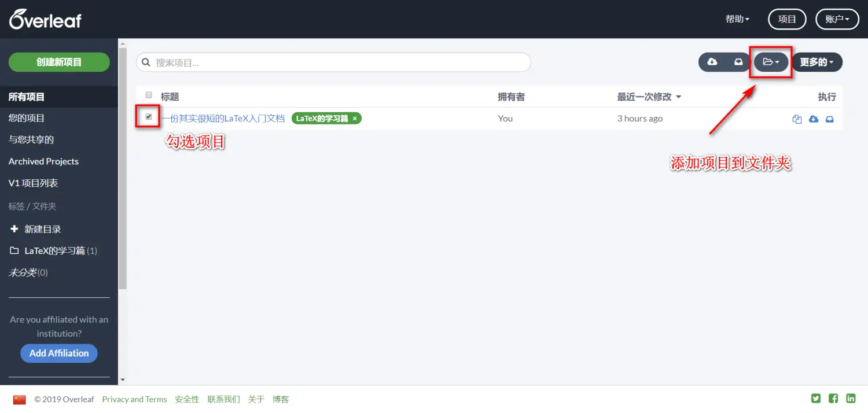Screen dimensions: 868x413
Task: Click the search magnifier icon
Action: pyautogui.click(x=146, y=62)
